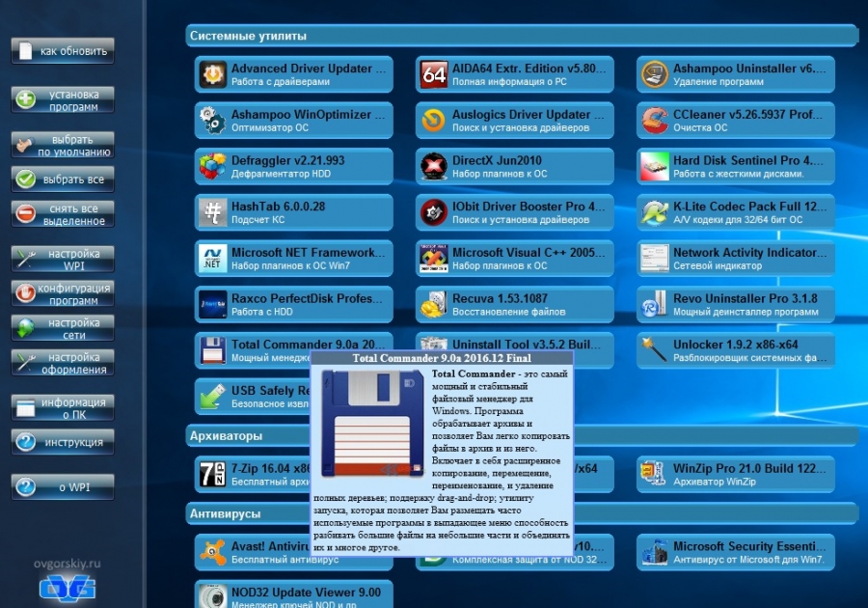Click the Network Activity Indicator icon
Viewport: 868px width, 608px height.
tap(654, 258)
